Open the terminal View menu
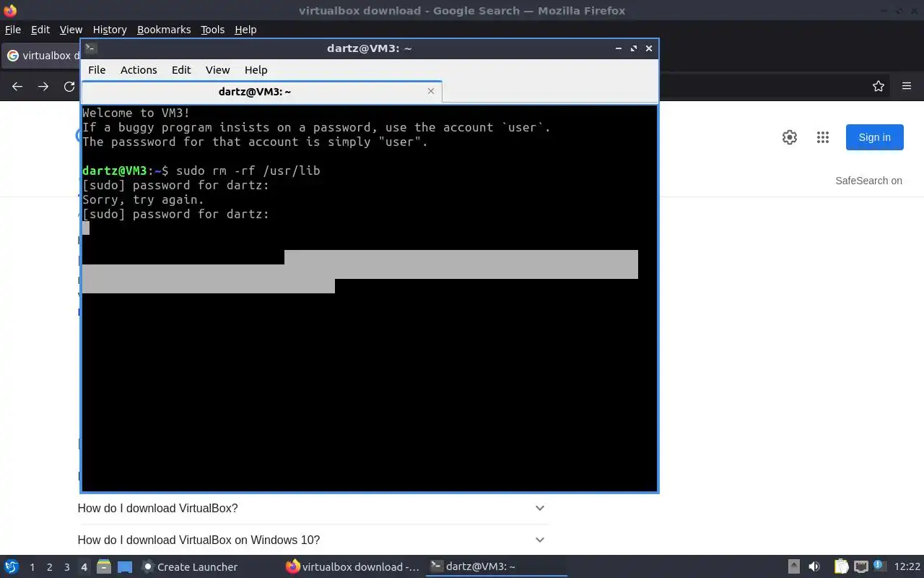The height and width of the screenshot is (578, 924). click(217, 70)
